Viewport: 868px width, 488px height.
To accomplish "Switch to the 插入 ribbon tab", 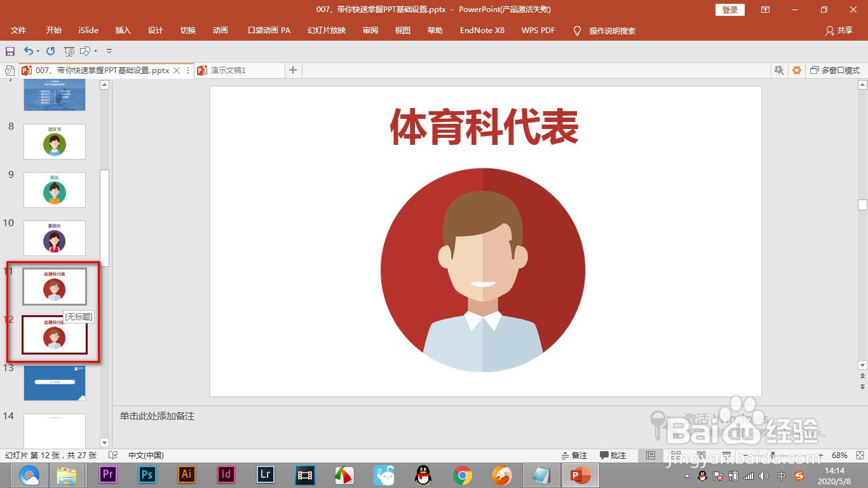I will pyautogui.click(x=123, y=30).
